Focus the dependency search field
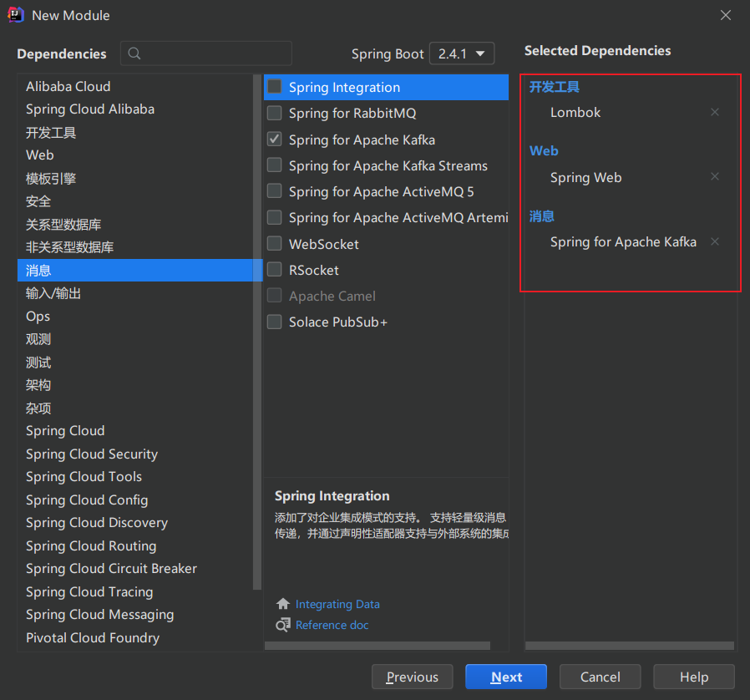The height and width of the screenshot is (700, 750). point(206,53)
